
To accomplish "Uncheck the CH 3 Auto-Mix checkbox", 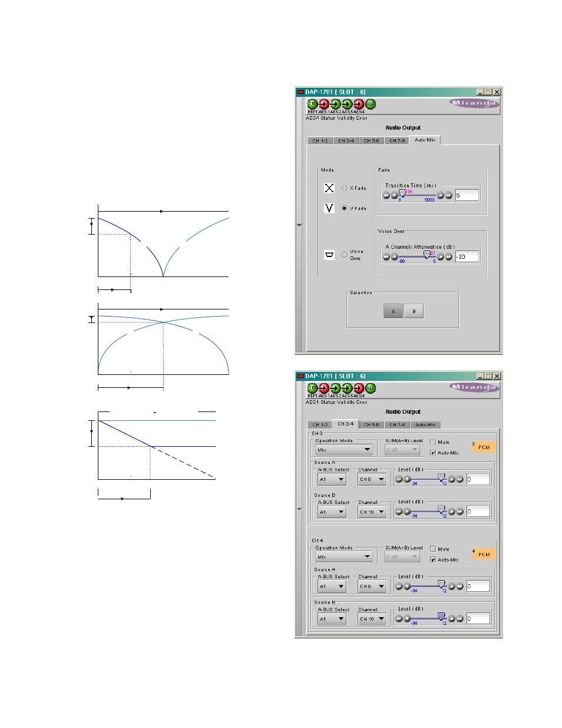I will pyautogui.click(x=433, y=453).
